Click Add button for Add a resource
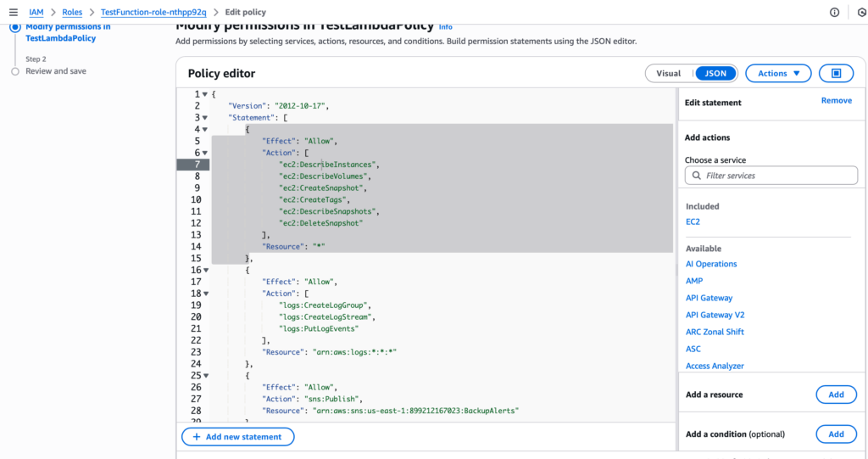 tap(835, 395)
